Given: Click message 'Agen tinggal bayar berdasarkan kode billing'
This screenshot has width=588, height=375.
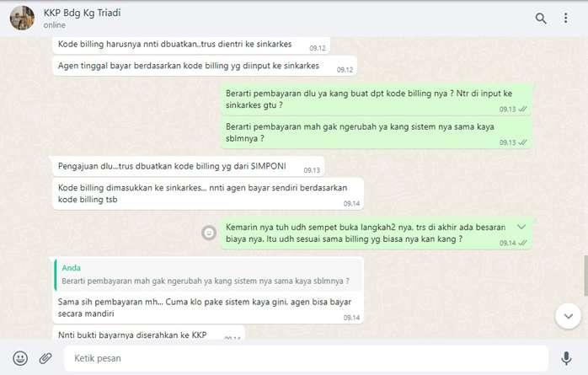Looking at the screenshot, I should click(205, 66).
